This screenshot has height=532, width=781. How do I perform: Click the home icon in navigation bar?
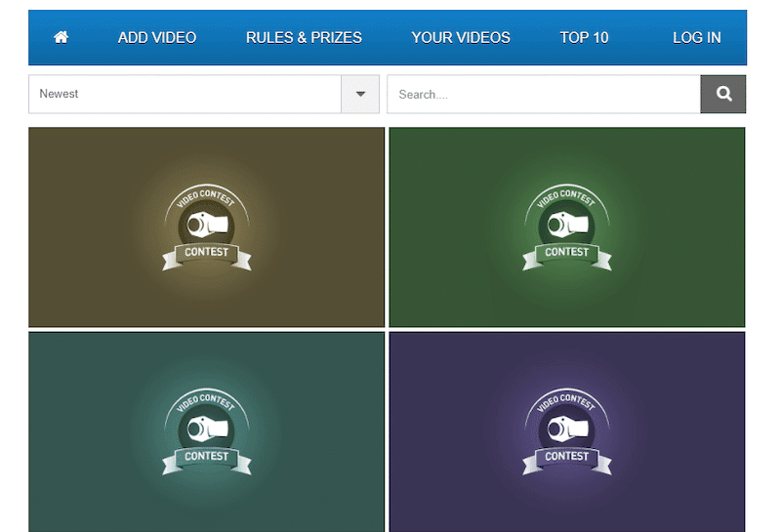62,38
